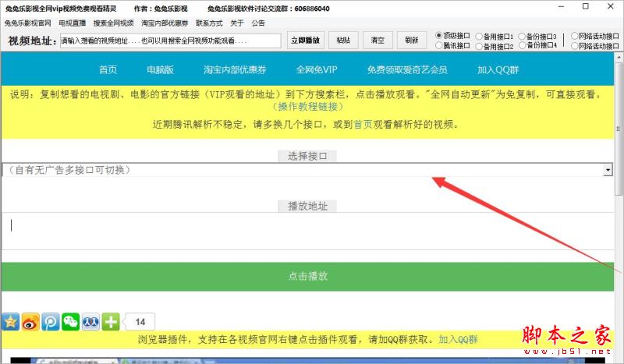Image resolution: width=624 pixels, height=364 pixels.
Task: Click the 加入QQ群 link in the bottom yellow bar
Action: point(458,339)
